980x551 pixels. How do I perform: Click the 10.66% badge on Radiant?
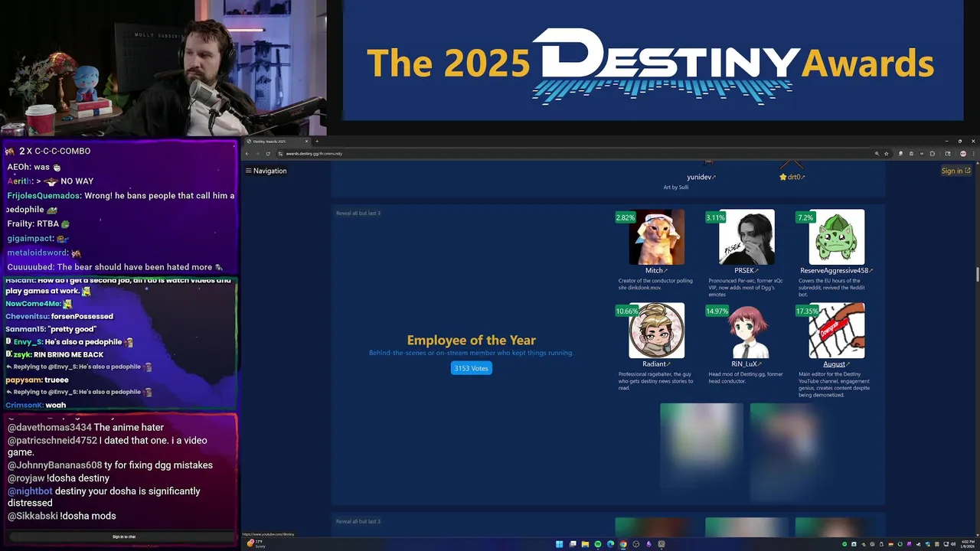627,311
